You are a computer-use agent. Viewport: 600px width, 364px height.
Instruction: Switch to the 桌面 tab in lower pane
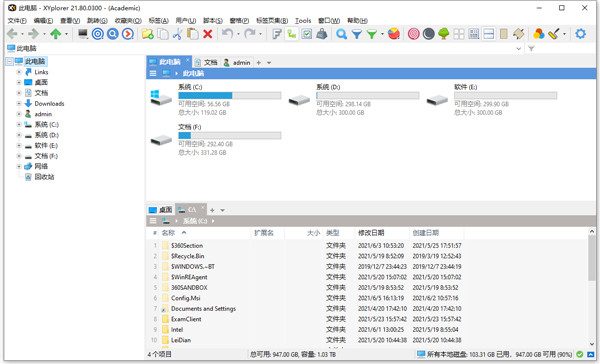pos(161,210)
